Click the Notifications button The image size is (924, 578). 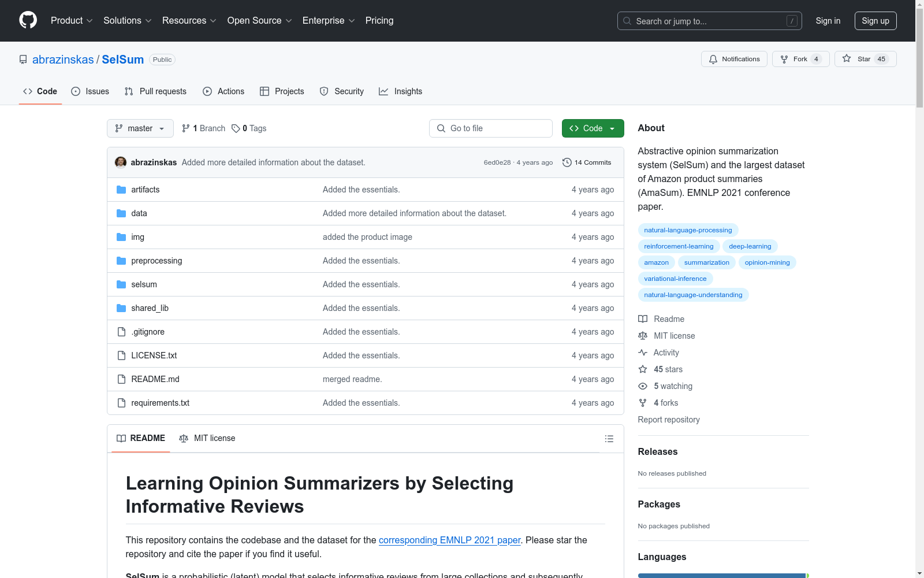734,59
